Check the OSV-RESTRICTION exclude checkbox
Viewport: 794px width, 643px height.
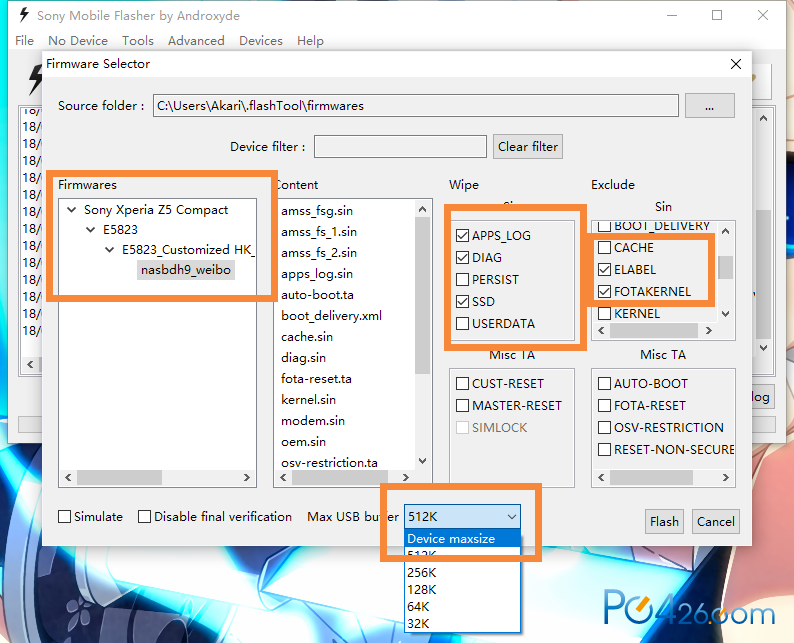pos(604,427)
